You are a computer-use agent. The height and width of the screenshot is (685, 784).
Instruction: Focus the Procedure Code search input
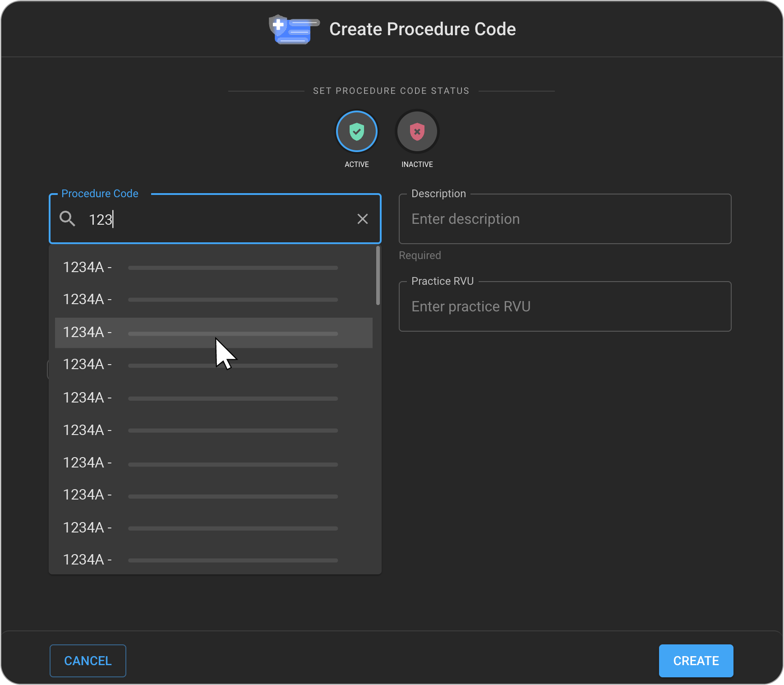[x=217, y=219]
